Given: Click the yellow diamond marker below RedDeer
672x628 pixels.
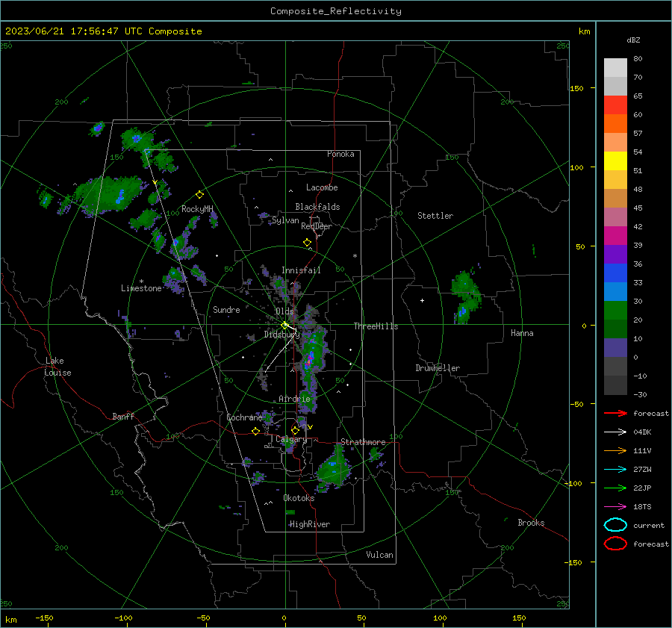Looking at the screenshot, I should (x=307, y=243).
